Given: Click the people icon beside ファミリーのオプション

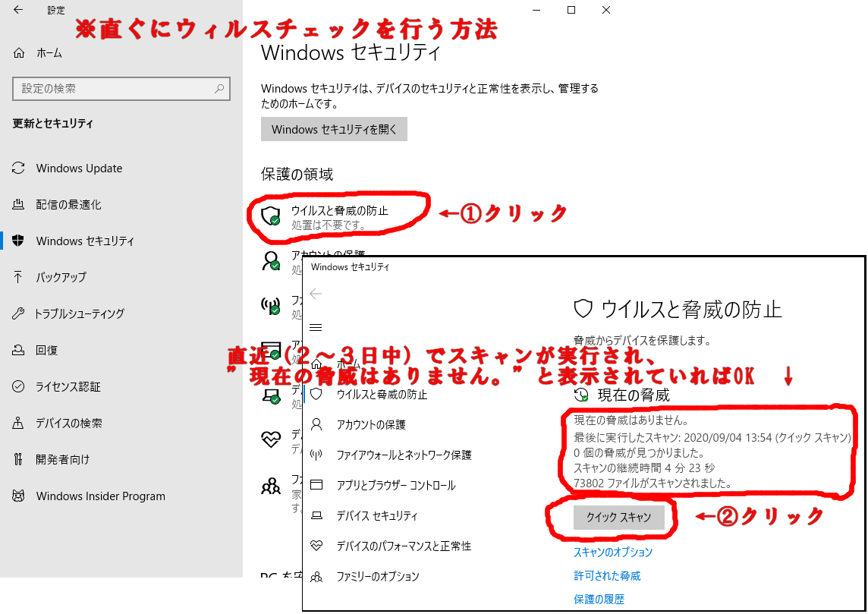Looking at the screenshot, I should point(316,577).
